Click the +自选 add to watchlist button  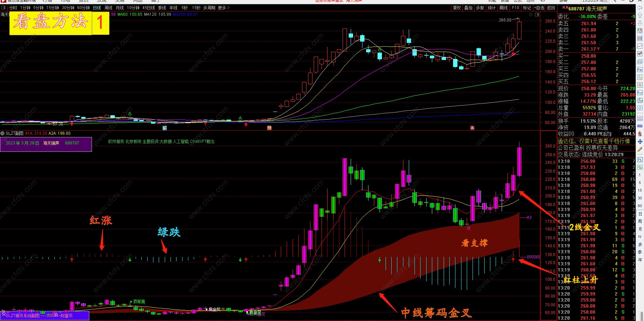click(x=539, y=8)
